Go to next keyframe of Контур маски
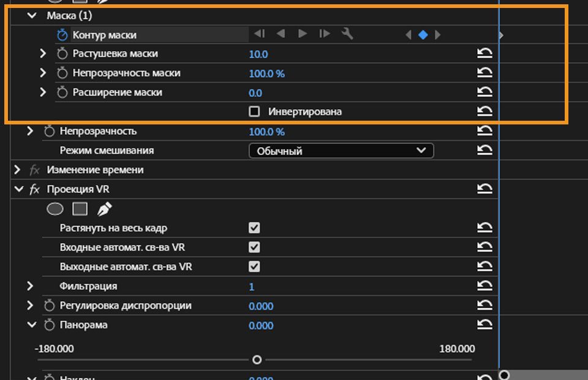588x380 pixels. pos(437,35)
